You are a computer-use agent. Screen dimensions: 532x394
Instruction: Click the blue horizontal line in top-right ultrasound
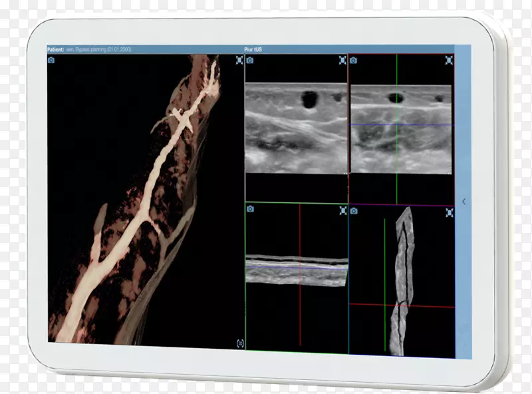[x=426, y=124]
